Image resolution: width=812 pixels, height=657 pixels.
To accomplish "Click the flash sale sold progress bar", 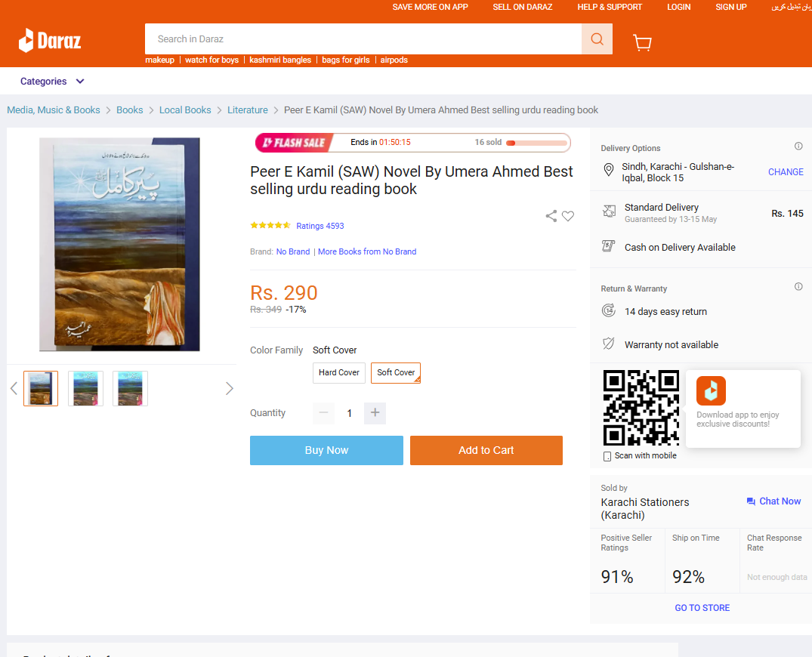I will 536,143.
